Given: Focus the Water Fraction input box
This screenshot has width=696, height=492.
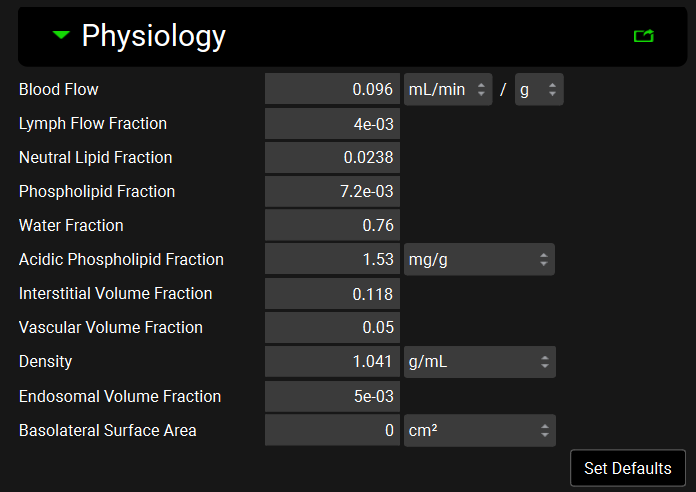Looking at the screenshot, I should (x=332, y=226).
